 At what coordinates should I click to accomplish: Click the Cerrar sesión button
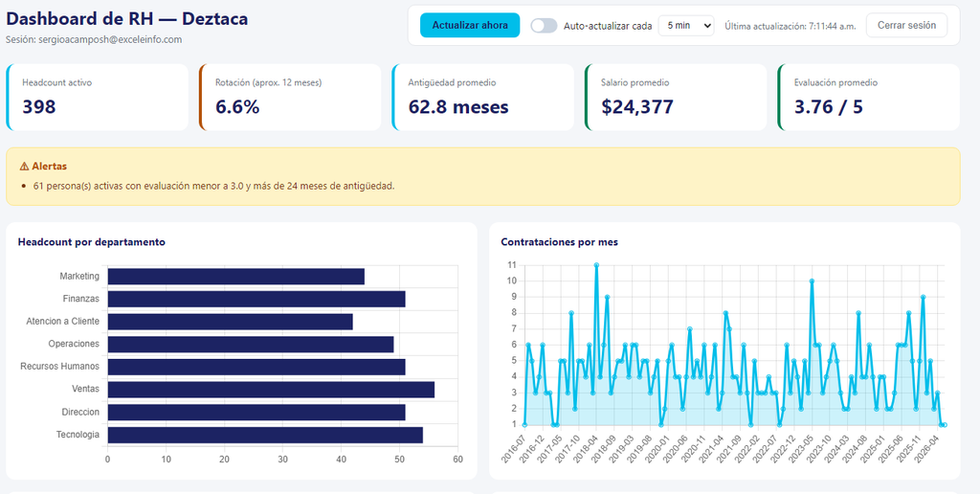tap(906, 26)
